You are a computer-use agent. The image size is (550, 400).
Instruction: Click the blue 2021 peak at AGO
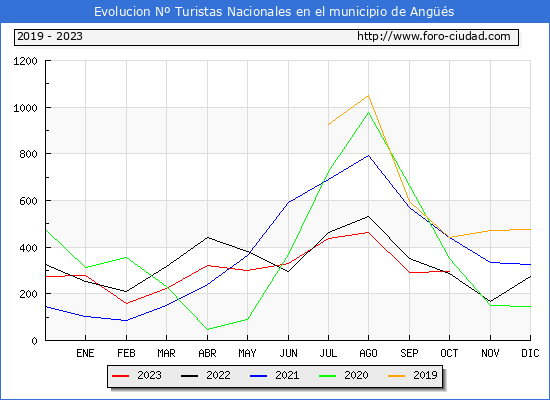tap(368, 155)
